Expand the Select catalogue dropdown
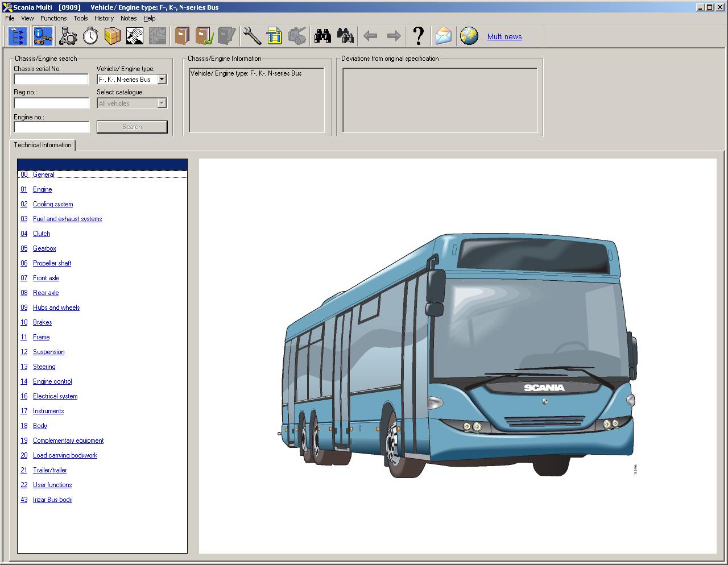This screenshot has height=565, width=728. tap(162, 103)
